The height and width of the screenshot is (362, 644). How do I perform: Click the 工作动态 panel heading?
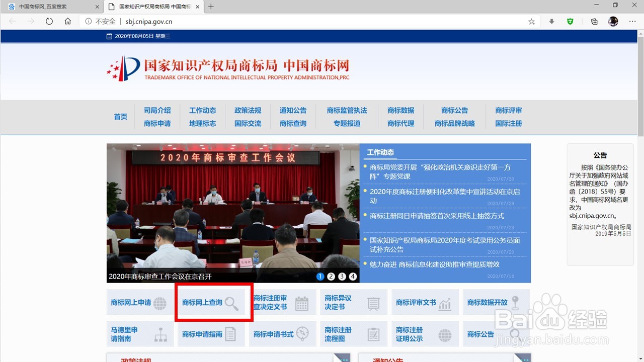tap(380, 152)
